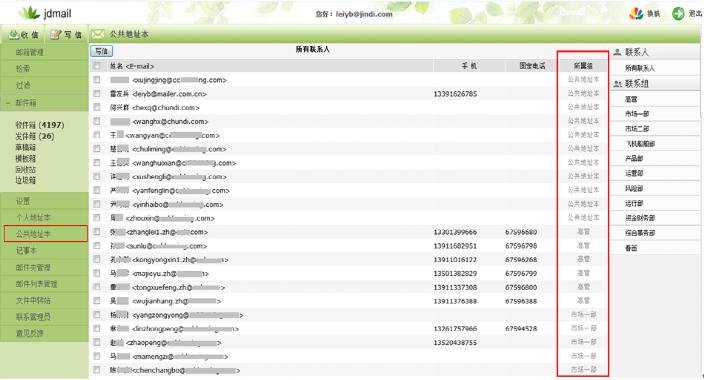Click the green 退出 logout arrow icon
The width and height of the screenshot is (704, 380).
[678, 13]
